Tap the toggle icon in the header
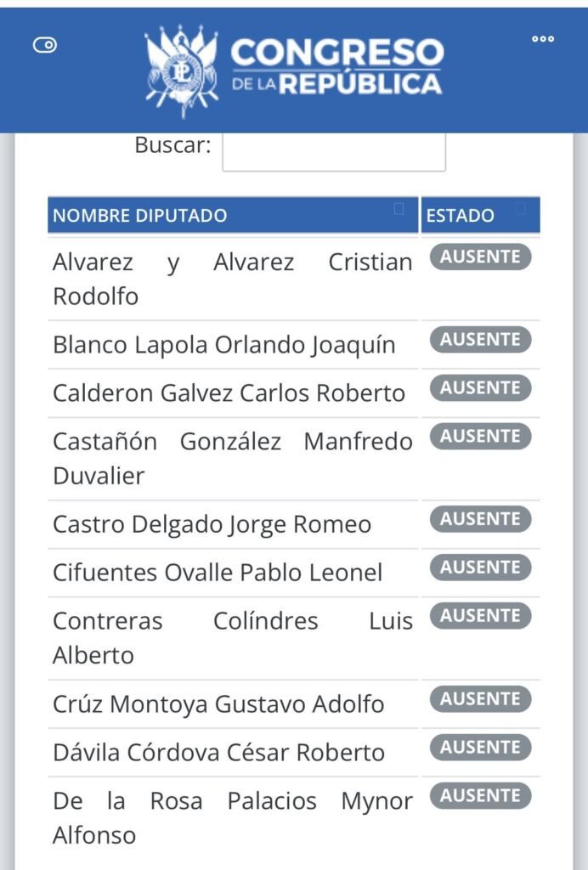The image size is (588, 870). pos(45,45)
